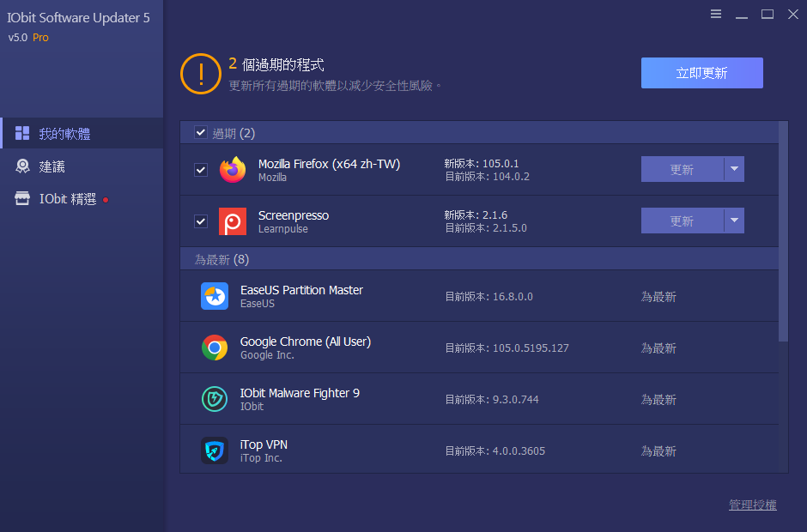Click the software list vertical scrollbar

[x=783, y=232]
